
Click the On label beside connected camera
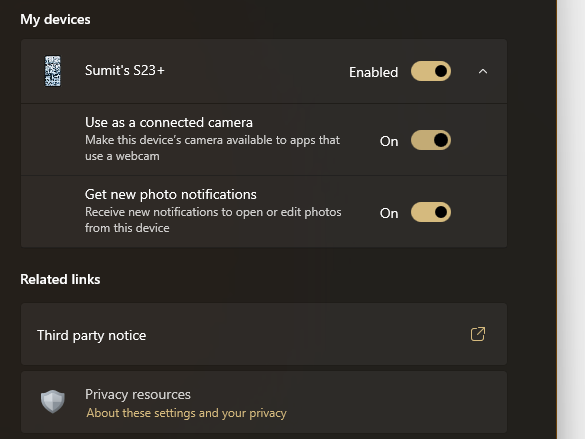pos(389,141)
